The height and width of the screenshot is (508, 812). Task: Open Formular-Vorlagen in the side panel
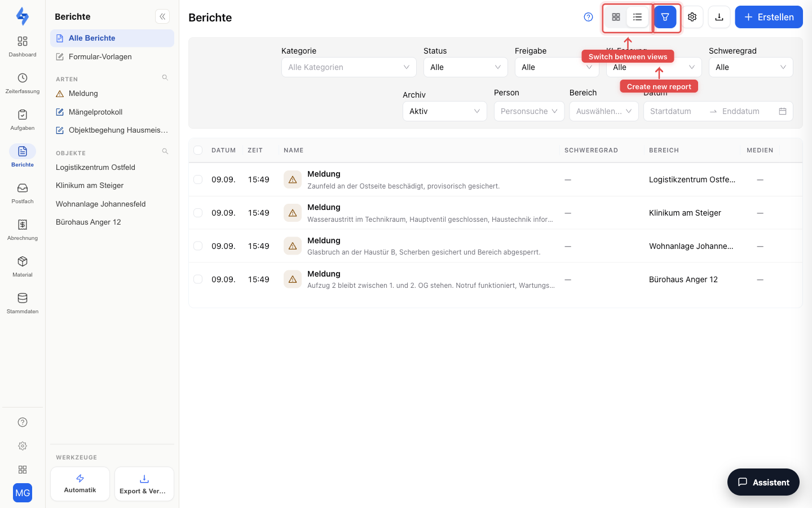coord(112,57)
